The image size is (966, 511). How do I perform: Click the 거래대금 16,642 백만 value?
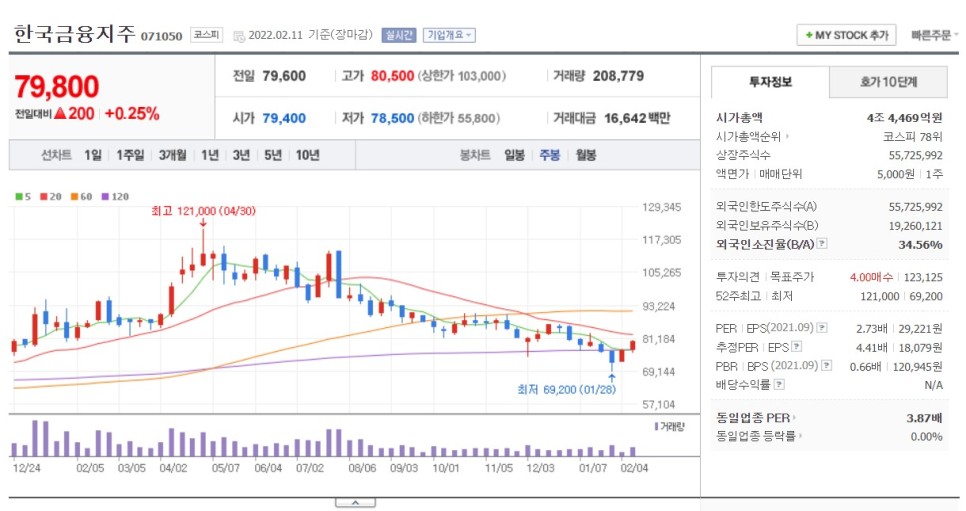coord(637,118)
